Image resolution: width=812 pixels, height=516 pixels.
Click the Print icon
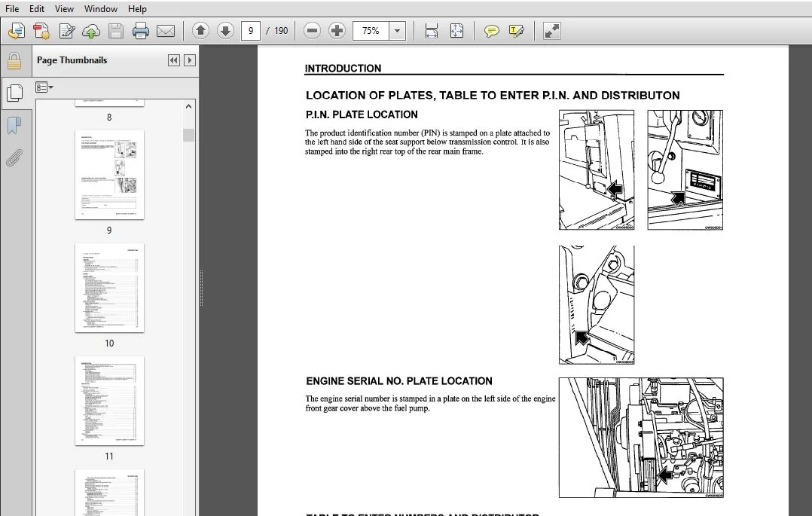point(140,31)
